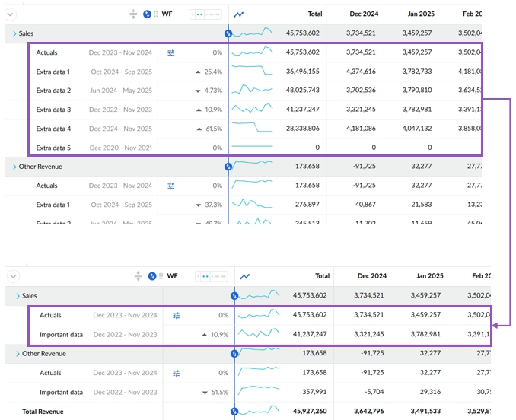This screenshot has width=516, height=420.
Task: Click the sparkline in the Extra data 4 row
Action: (252, 127)
